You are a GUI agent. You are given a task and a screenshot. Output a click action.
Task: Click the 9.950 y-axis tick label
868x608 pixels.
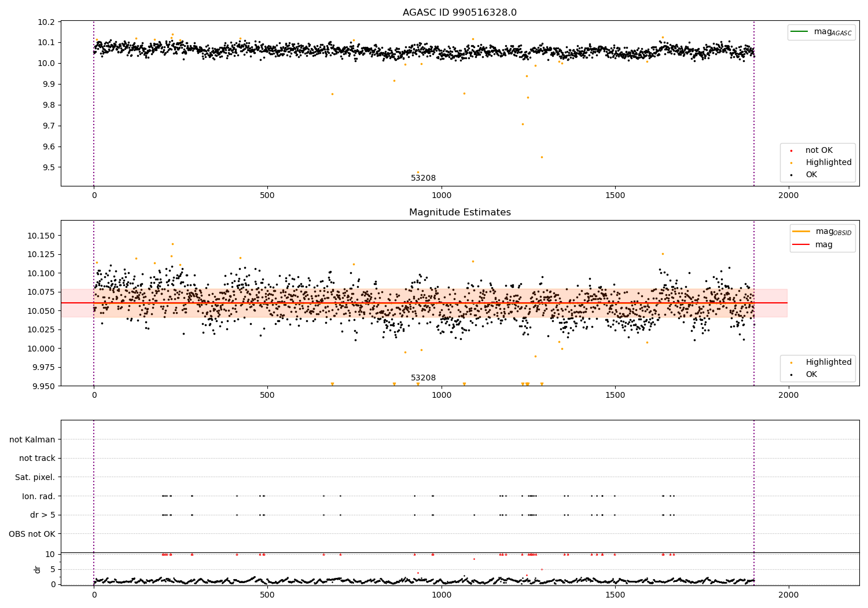point(44,386)
